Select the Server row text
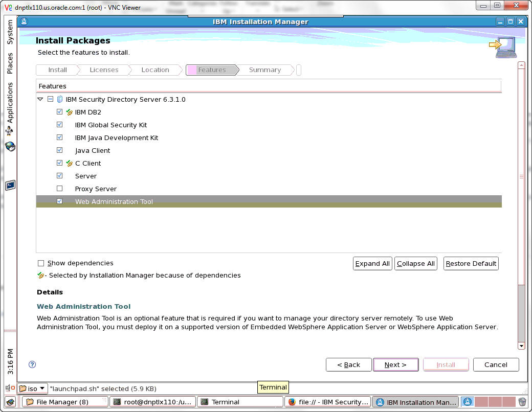 click(x=86, y=176)
